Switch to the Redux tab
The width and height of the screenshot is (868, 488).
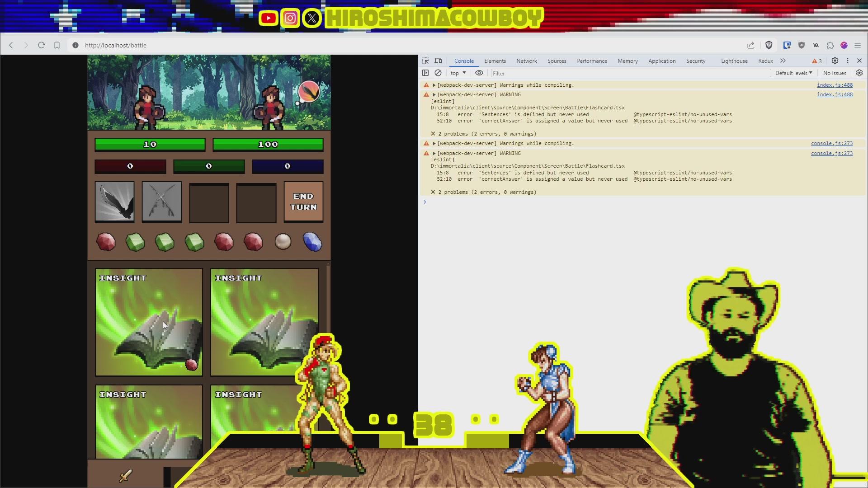coord(765,61)
